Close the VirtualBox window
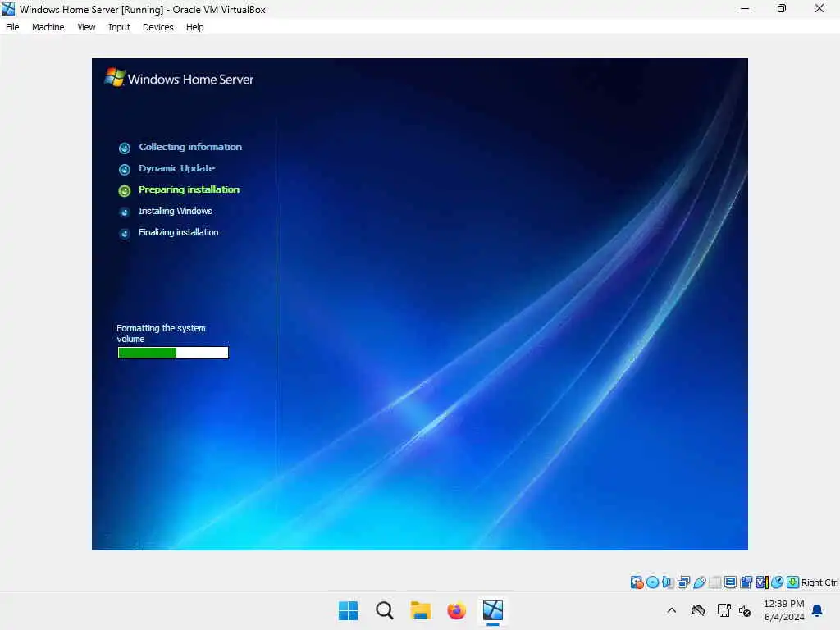The image size is (840, 630). 819,8
